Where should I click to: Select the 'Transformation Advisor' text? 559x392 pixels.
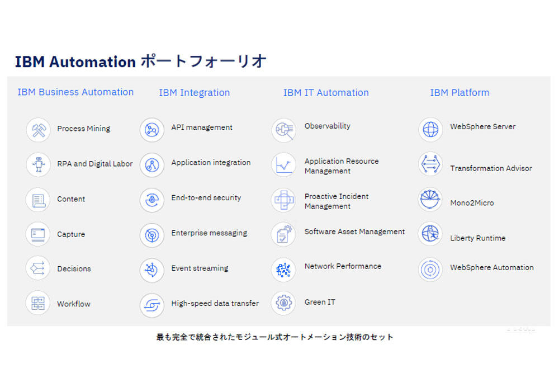point(491,168)
